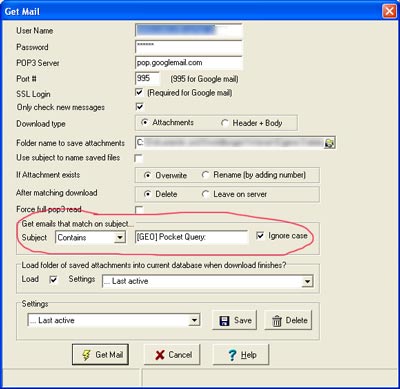Screen dimensions: 400x389
Task: Click the folder browse icon
Action: pyautogui.click(x=329, y=143)
